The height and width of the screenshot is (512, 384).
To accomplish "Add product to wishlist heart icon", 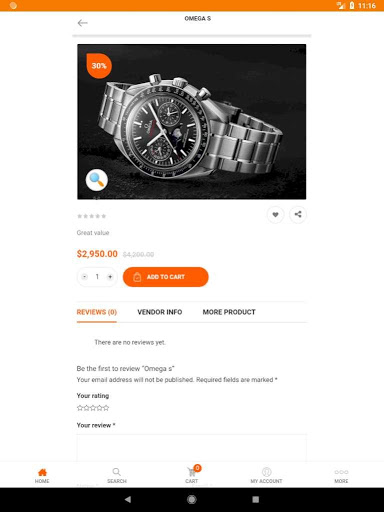I will click(275, 215).
